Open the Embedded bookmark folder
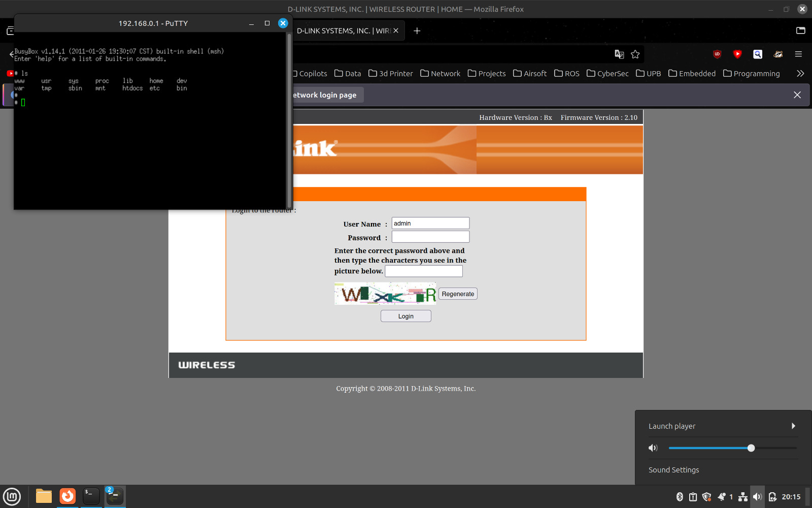The height and width of the screenshot is (508, 812). tap(692, 74)
